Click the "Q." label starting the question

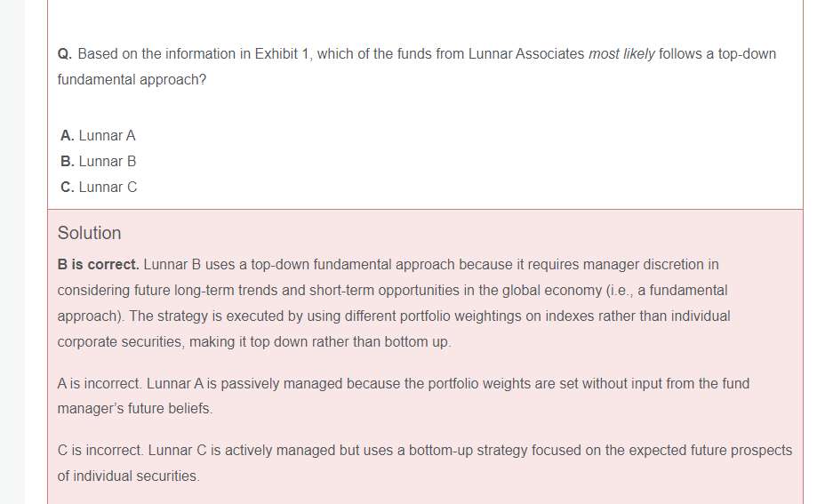click(x=65, y=54)
